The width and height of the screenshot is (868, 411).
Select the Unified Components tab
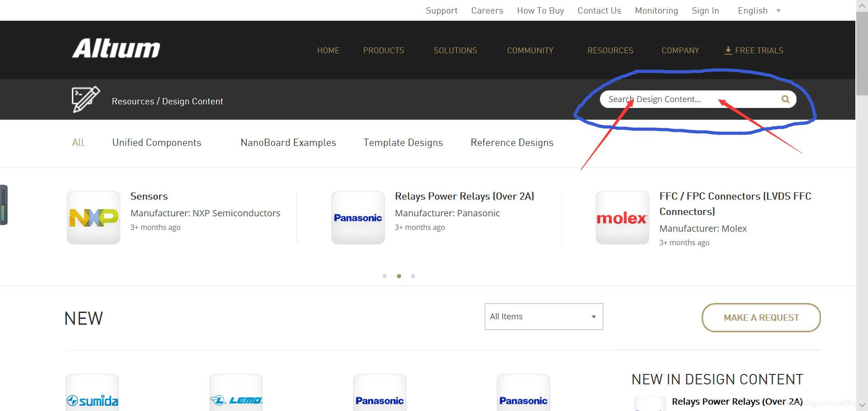(156, 143)
